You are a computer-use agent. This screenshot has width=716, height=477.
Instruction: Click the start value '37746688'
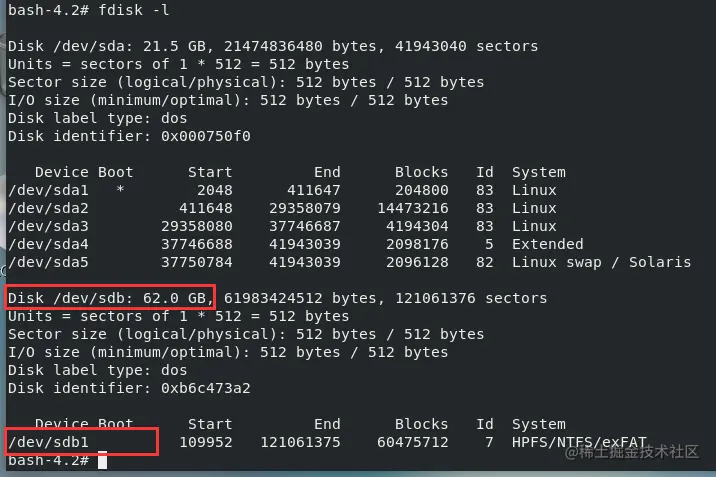[197, 244]
